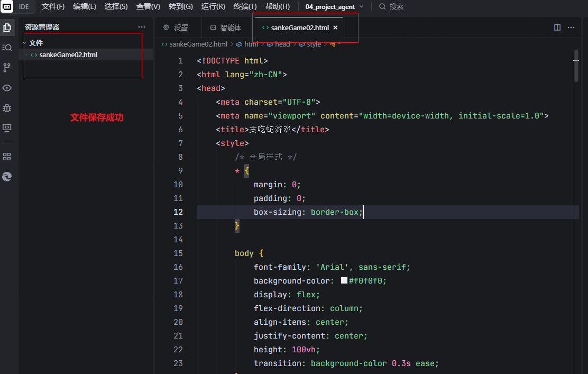The image size is (588, 374).
Task: Click sankeGame02.html breadcrumb segment
Action: 198,44
